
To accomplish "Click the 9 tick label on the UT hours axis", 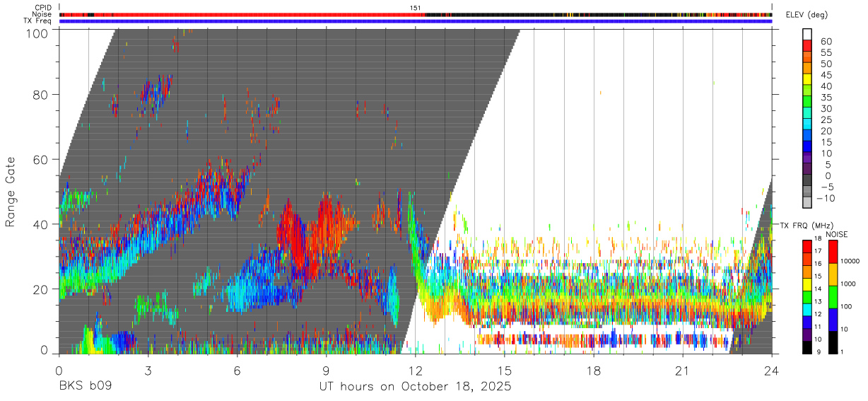I will point(326,371).
